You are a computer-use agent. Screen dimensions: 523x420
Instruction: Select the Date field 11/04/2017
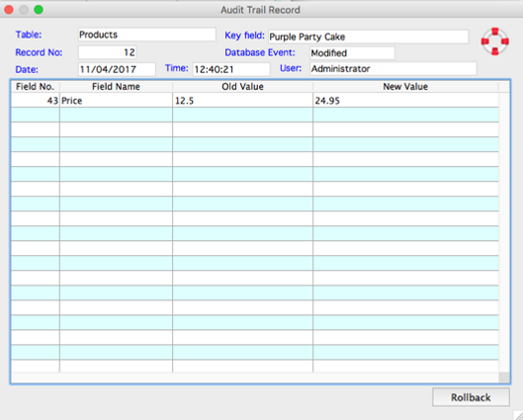click(x=117, y=69)
